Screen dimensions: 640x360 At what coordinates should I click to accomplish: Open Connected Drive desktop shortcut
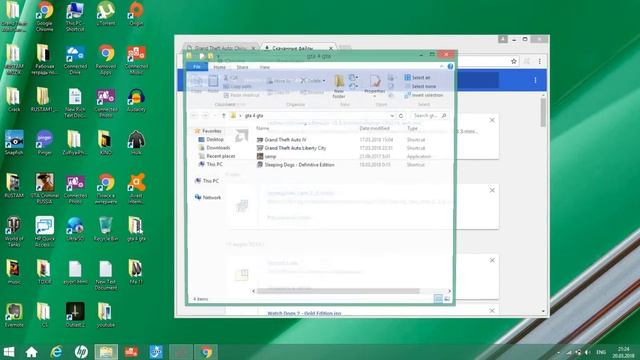75,60
